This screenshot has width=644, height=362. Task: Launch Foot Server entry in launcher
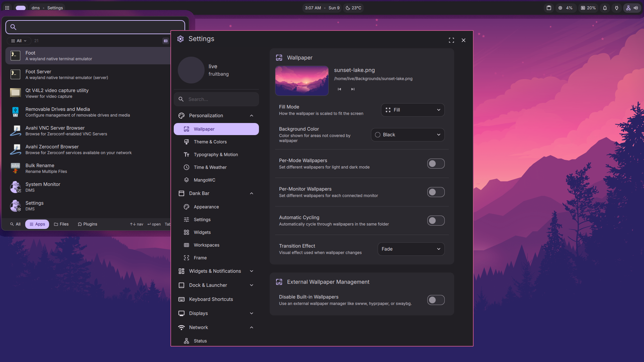(x=89, y=74)
